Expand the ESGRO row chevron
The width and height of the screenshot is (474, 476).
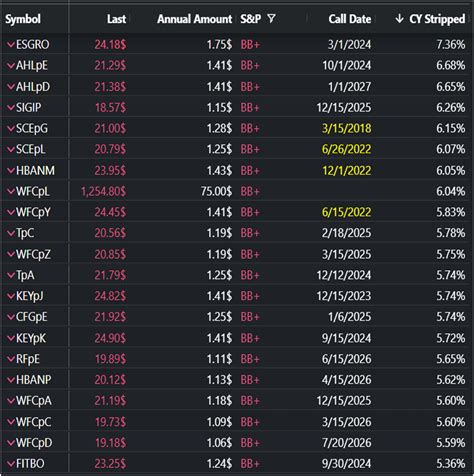11,44
